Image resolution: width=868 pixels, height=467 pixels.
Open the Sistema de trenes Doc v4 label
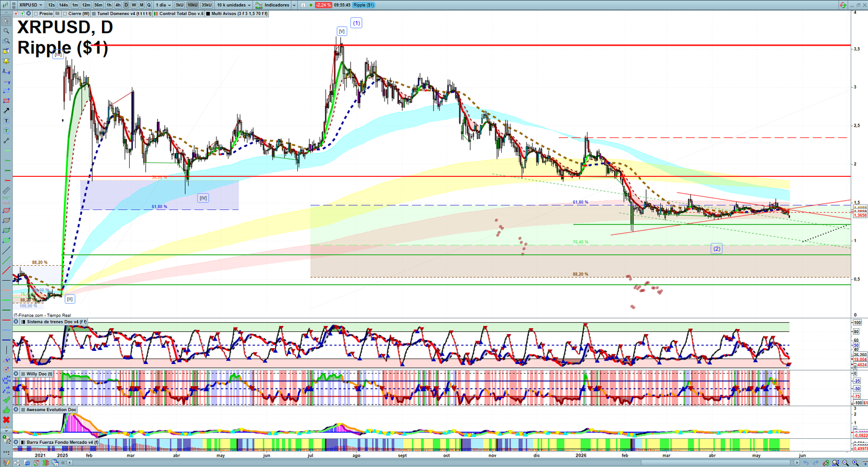56,322
